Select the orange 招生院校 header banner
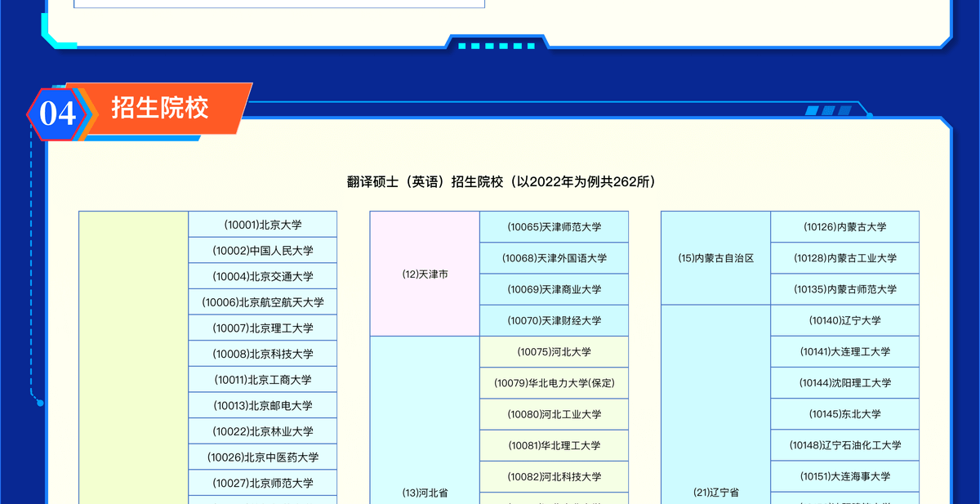 pyautogui.click(x=163, y=108)
